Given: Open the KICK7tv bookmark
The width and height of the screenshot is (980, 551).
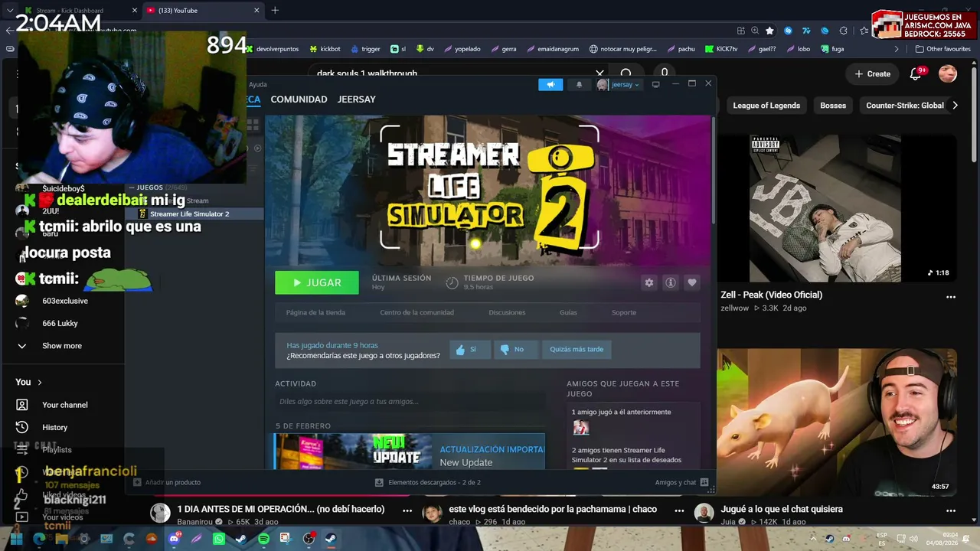Looking at the screenshot, I should pos(720,49).
